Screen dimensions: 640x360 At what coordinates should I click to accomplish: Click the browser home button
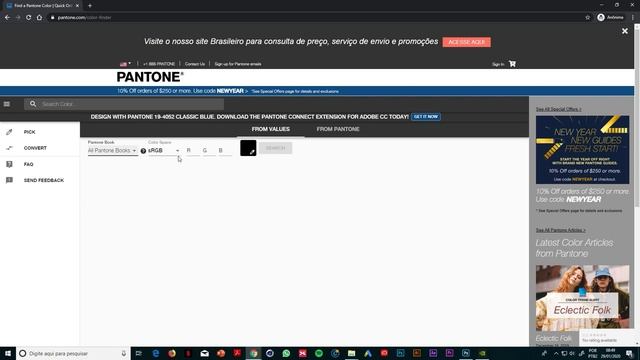point(39,18)
